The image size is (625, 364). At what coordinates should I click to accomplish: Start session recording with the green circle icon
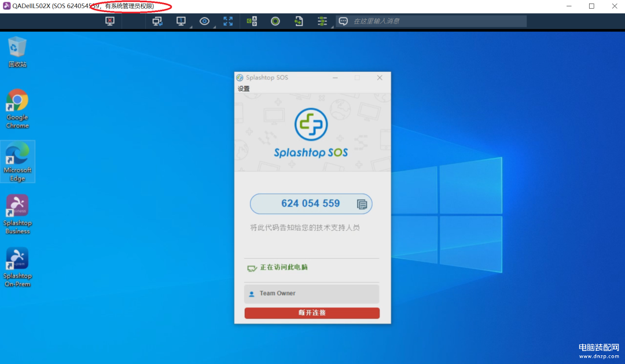tap(275, 21)
